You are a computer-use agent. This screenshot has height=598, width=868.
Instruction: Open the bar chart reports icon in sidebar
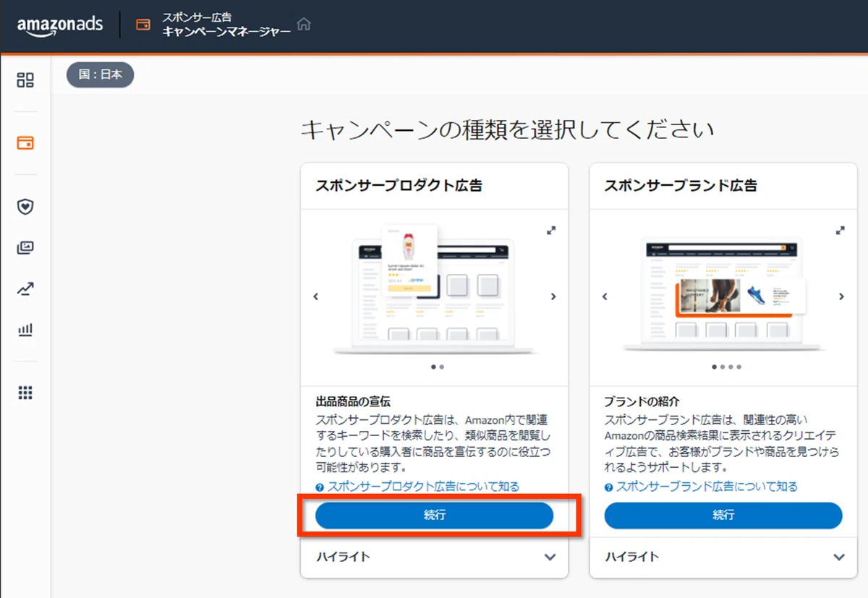pyautogui.click(x=25, y=330)
